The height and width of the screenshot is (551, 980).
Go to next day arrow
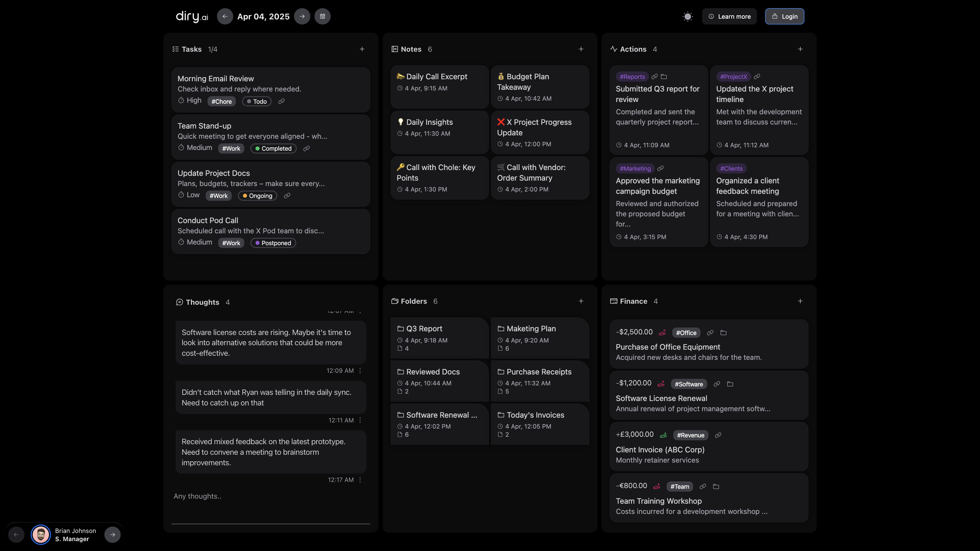point(302,16)
